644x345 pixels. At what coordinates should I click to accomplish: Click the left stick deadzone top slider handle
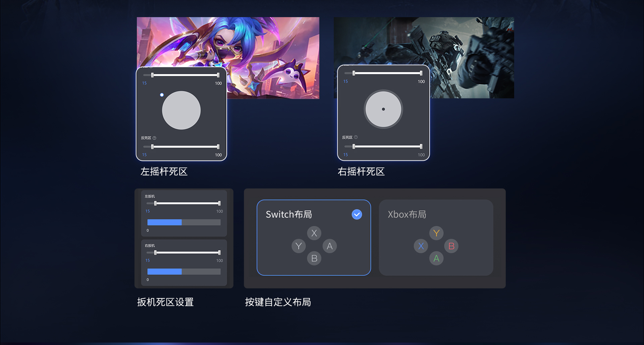point(152,75)
